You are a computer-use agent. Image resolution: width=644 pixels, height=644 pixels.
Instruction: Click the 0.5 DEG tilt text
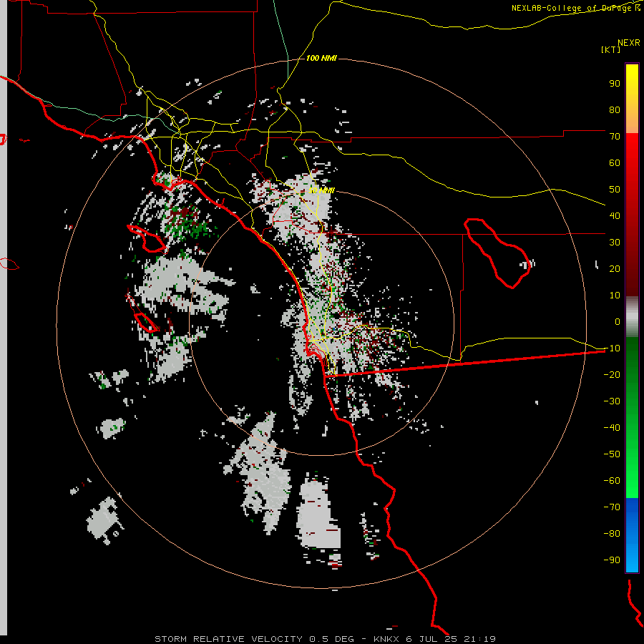[331, 639]
